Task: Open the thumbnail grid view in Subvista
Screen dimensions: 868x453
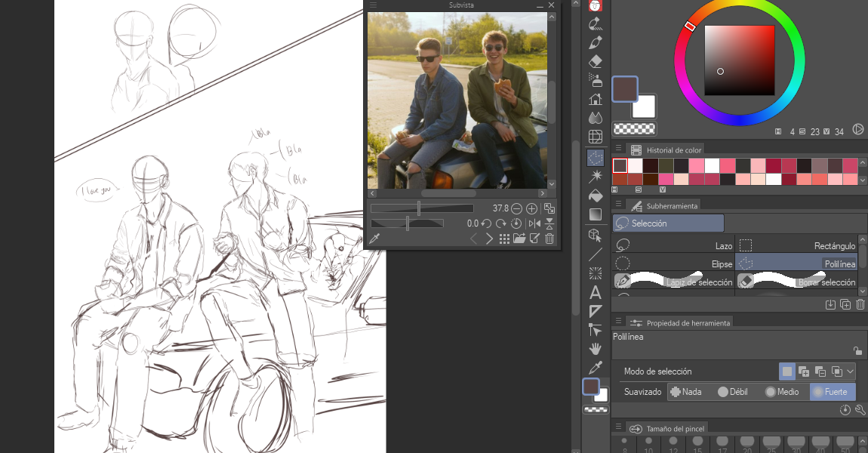Action: (x=504, y=237)
